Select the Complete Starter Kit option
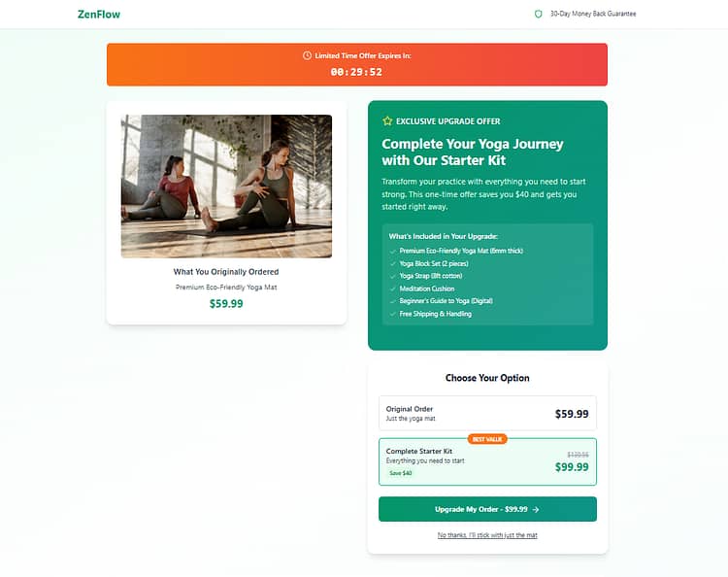728x577 pixels. [x=487, y=461]
